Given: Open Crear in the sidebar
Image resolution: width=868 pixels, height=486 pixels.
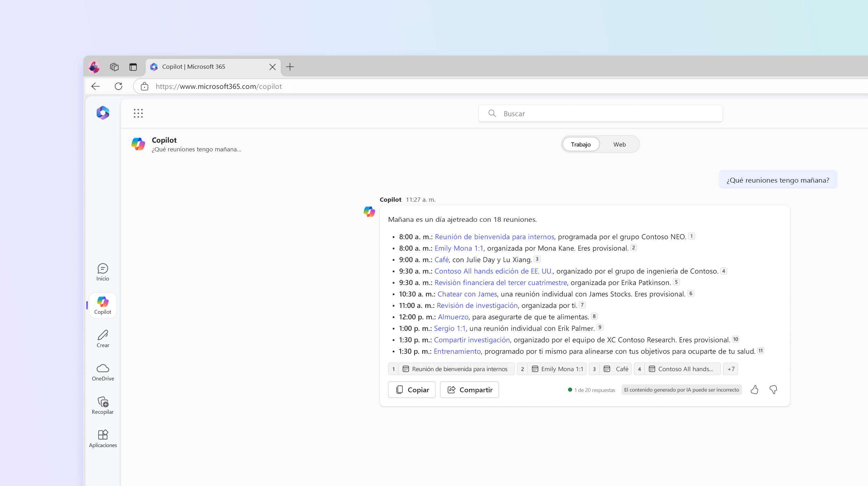Looking at the screenshot, I should tap(103, 339).
